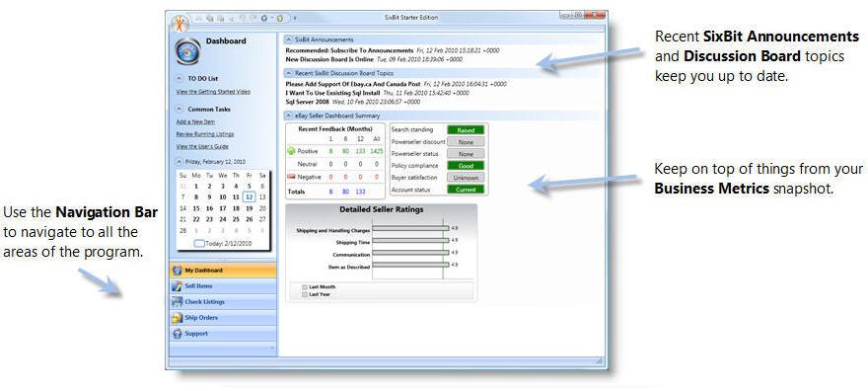Screen dimensions: 868x391
Task: Click the 1425 all-time positive feedback count
Action: pos(376,151)
